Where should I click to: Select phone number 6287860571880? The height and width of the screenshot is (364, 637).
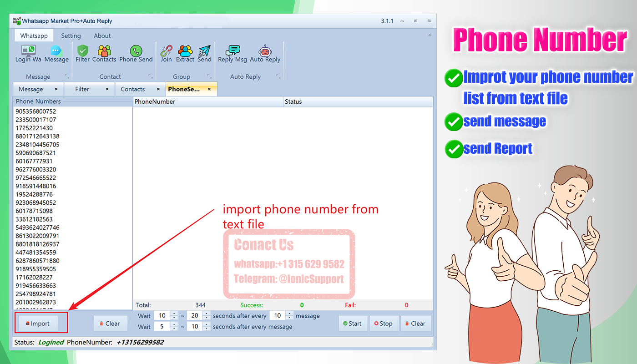[37, 261]
